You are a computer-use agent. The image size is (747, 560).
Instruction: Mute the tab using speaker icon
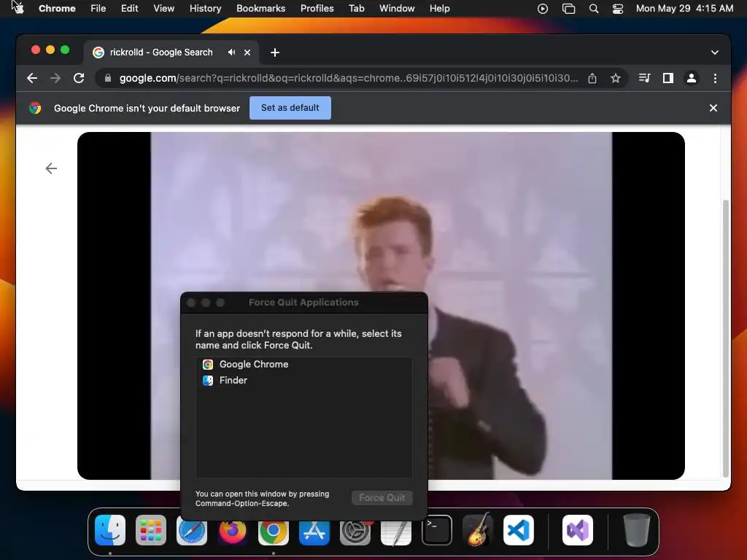point(231,52)
